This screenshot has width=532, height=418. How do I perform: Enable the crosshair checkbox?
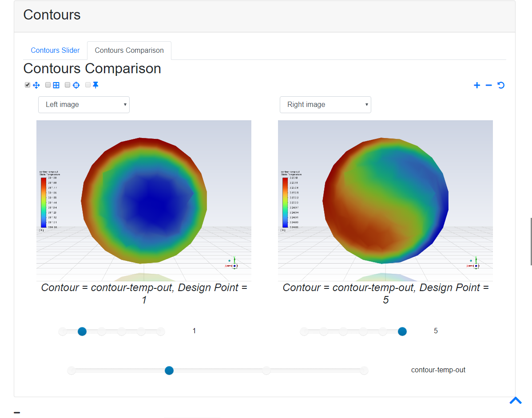(x=67, y=85)
